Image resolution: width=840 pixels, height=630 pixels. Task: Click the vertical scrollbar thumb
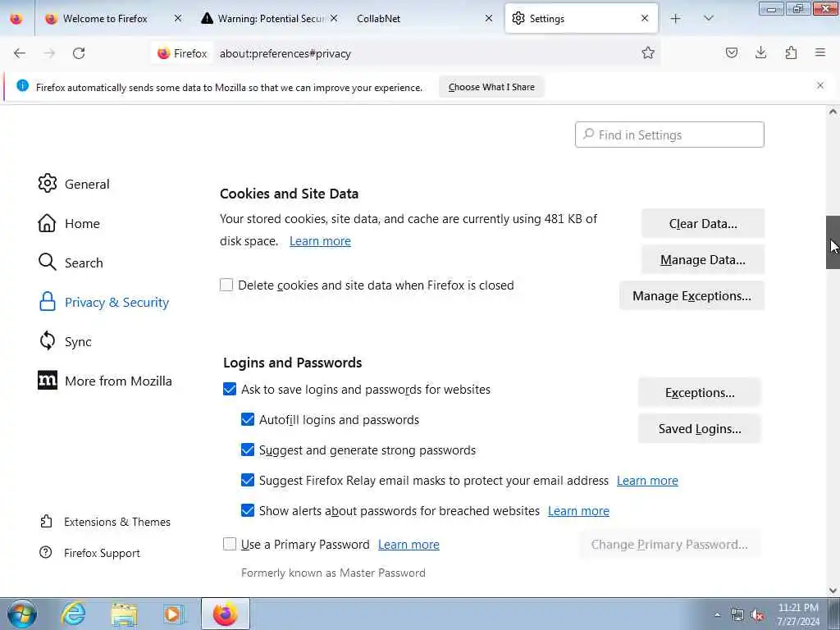(x=833, y=242)
